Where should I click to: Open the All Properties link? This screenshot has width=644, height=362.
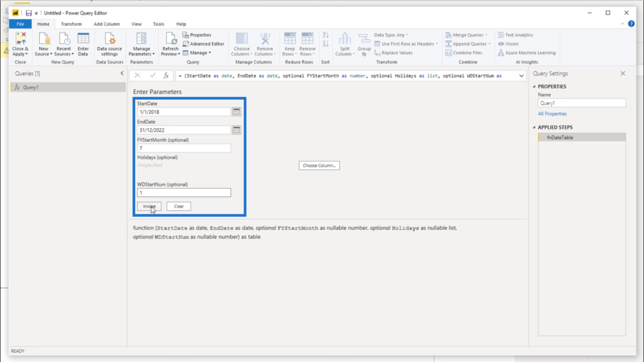click(552, 114)
